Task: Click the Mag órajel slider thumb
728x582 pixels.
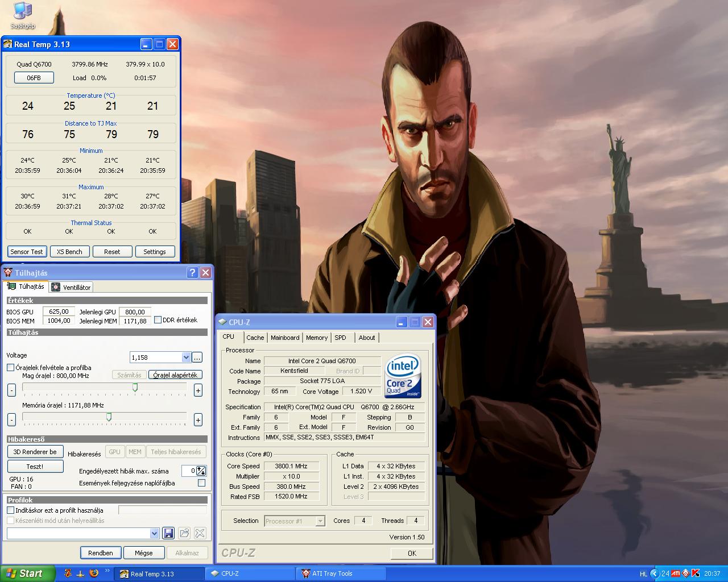Action: (x=135, y=387)
